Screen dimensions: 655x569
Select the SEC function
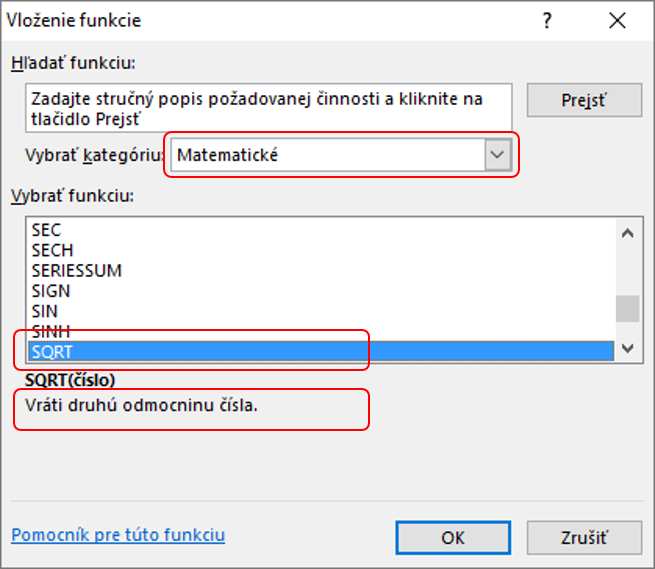click(x=321, y=230)
